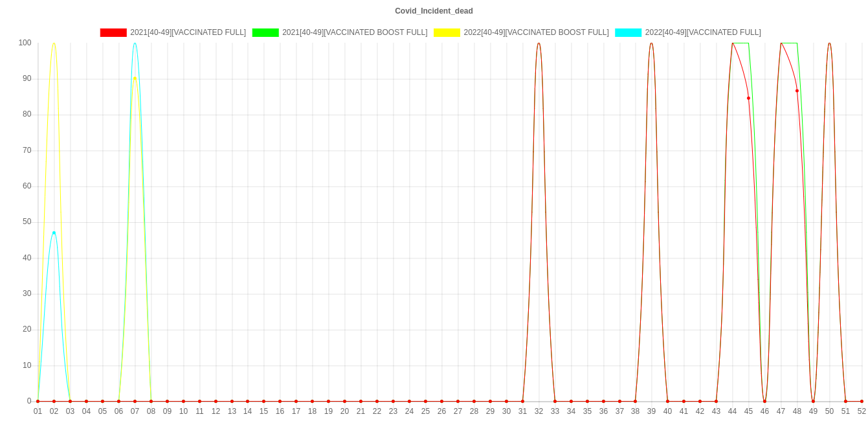Click the red 2021 VACCINATED FULL legend swatch

pyautogui.click(x=113, y=32)
